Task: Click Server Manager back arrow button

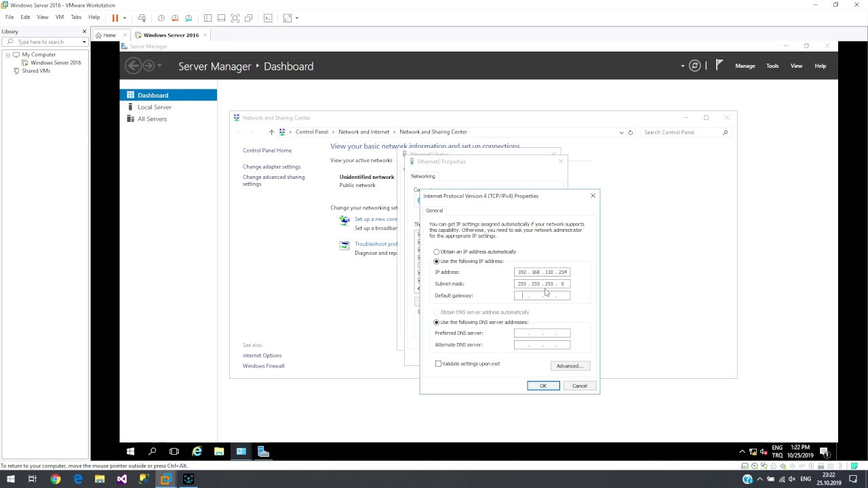Action: 134,66
